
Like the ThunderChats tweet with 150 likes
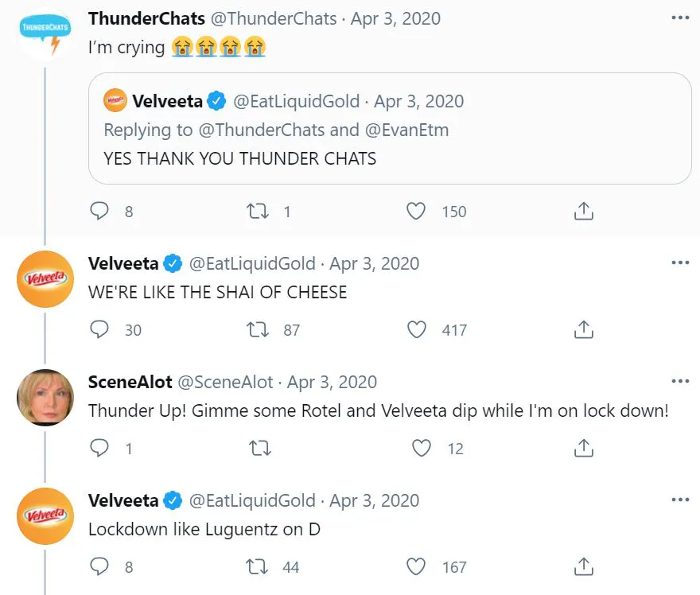(x=416, y=211)
